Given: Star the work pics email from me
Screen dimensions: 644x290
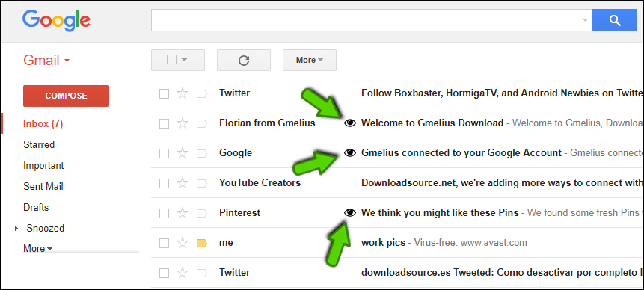Looking at the screenshot, I should pos(182,243).
